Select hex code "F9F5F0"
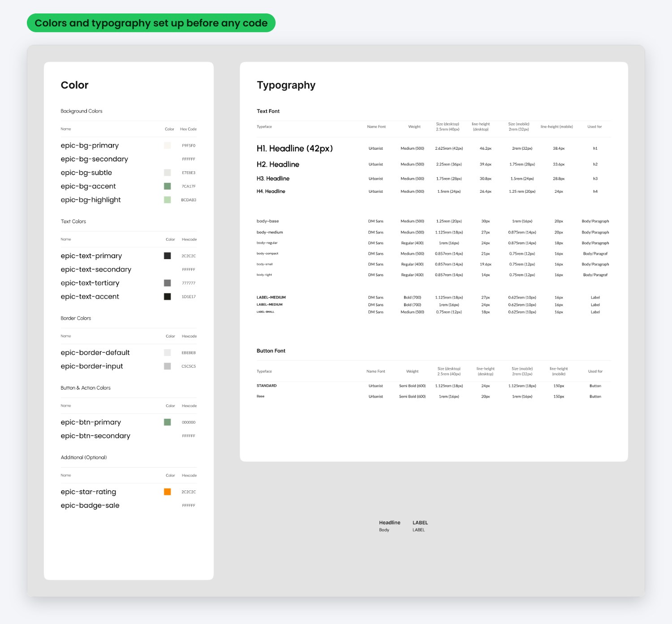 (189, 146)
